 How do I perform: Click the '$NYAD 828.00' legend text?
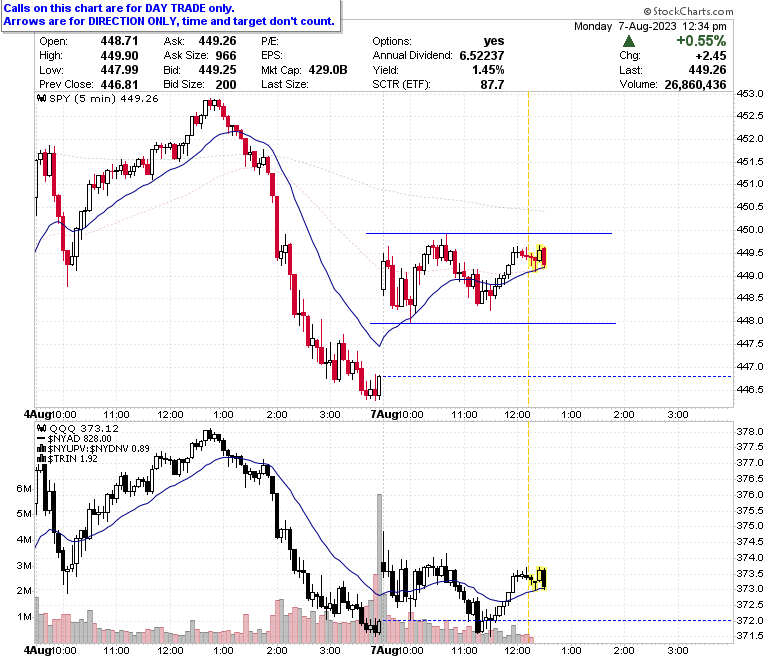[80, 439]
